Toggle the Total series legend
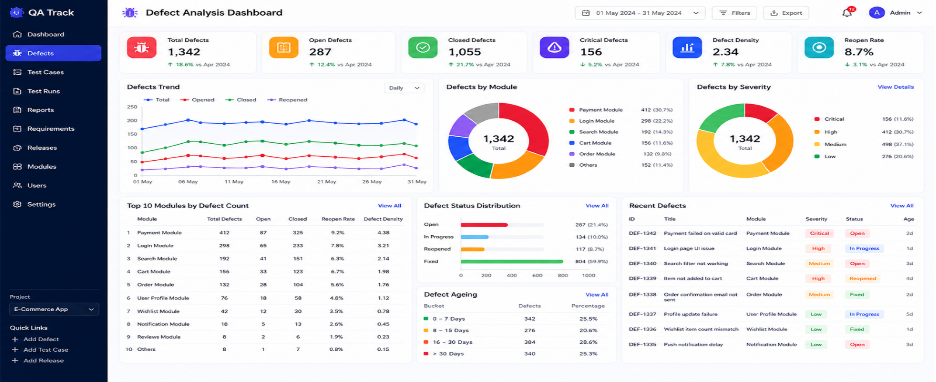936x382 pixels. point(158,100)
